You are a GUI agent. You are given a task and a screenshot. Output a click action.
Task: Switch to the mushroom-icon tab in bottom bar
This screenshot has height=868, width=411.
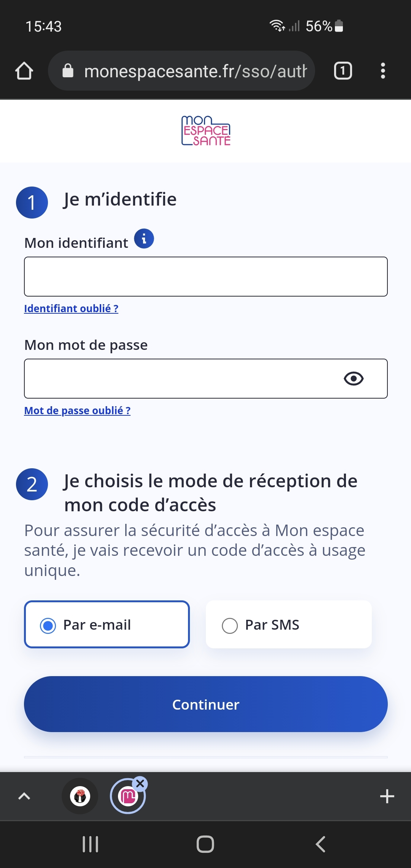80,796
